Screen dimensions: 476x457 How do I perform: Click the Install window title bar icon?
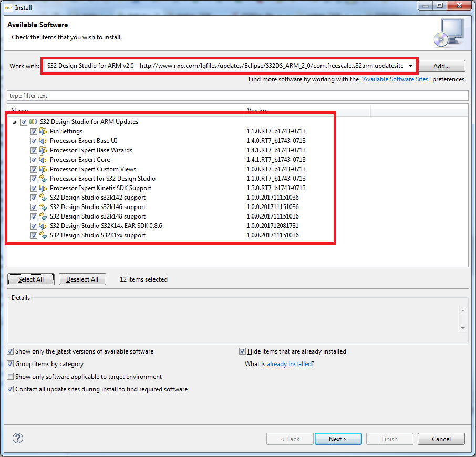[x=8, y=7]
